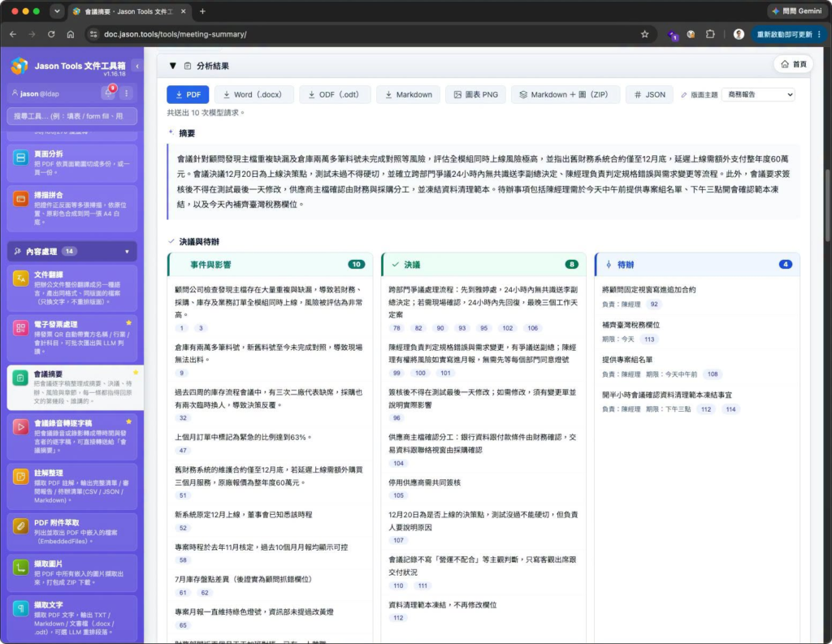
Task: Click 問問 Gemini button
Action: click(797, 11)
